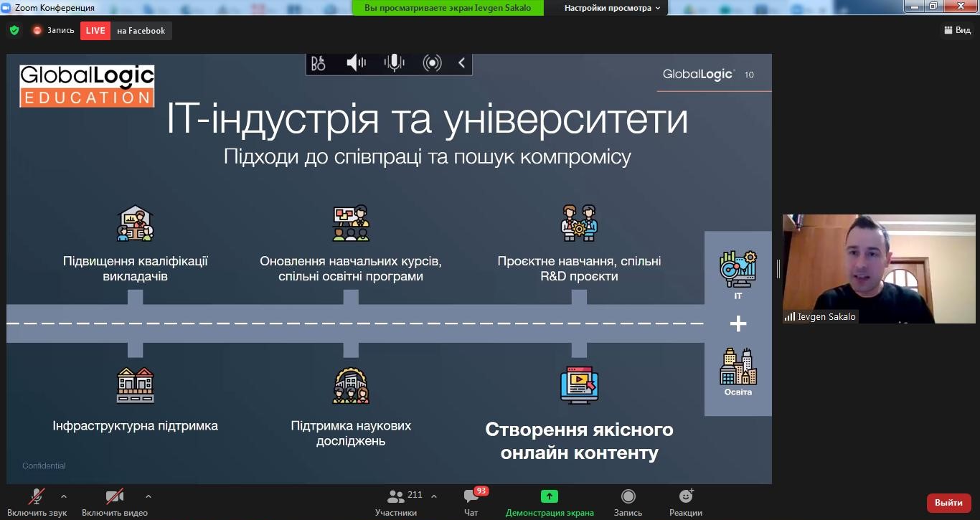Viewport: 980px width, 520px height.
Task: Click the red recording indicator icon
Action: click(37, 31)
